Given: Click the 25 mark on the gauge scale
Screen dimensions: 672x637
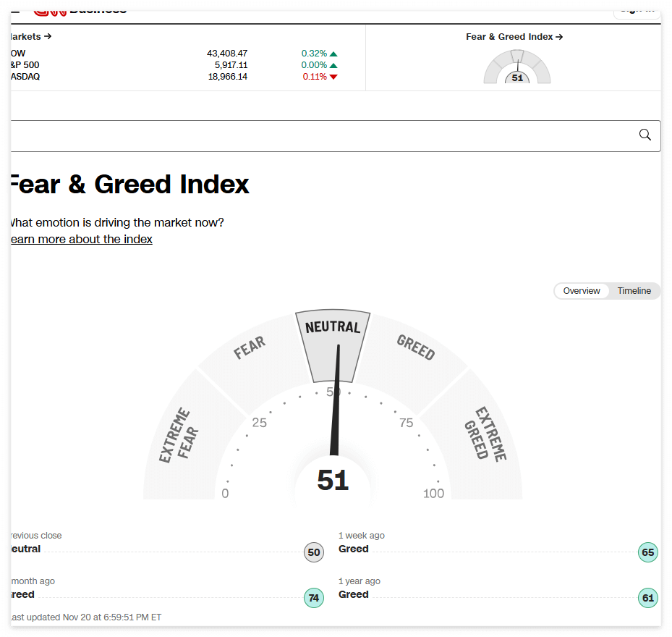Looking at the screenshot, I should (259, 423).
